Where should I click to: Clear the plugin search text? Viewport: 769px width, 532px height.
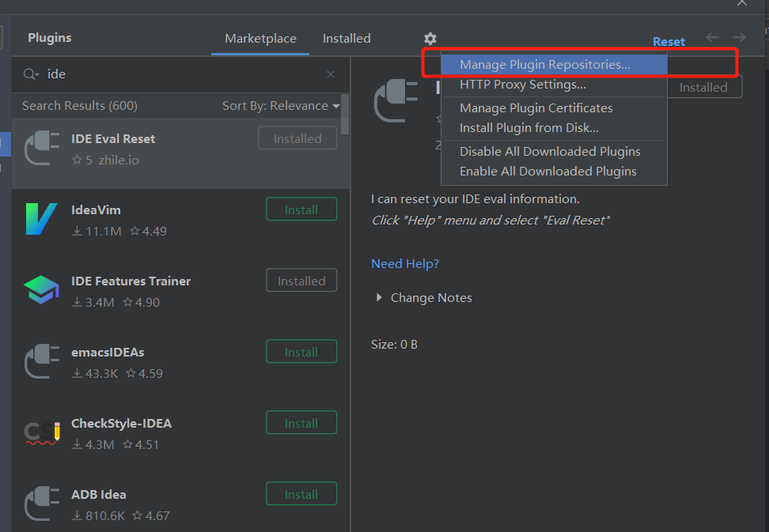coord(331,74)
